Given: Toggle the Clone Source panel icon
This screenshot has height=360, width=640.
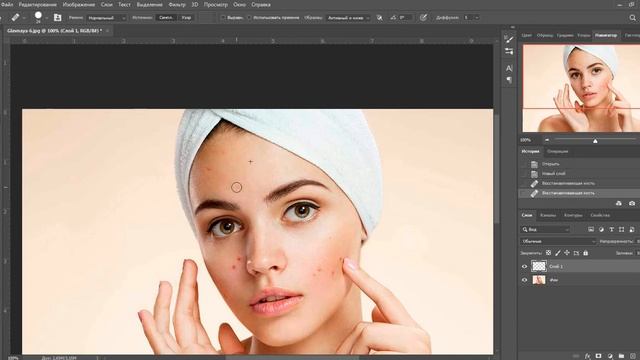Looking at the screenshot, I should click(x=58, y=18).
